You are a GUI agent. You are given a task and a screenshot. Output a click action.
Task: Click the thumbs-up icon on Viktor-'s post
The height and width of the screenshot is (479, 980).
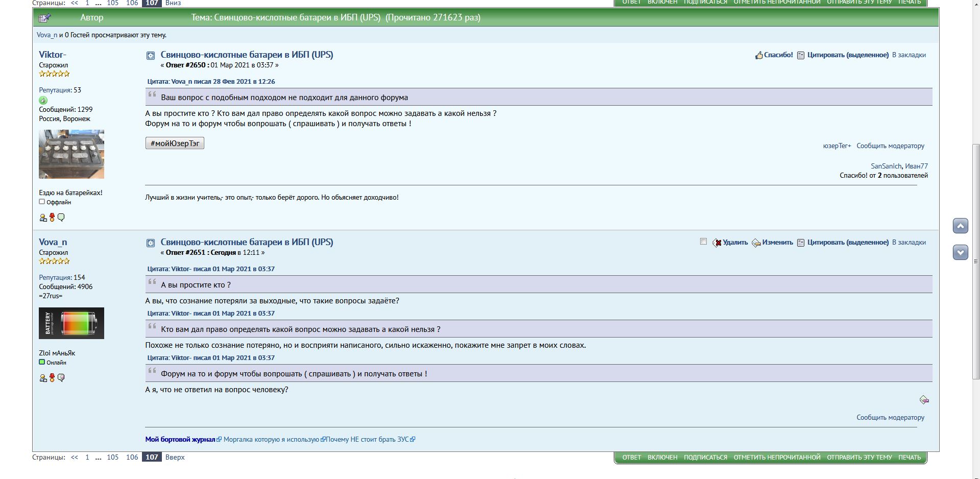(x=759, y=55)
